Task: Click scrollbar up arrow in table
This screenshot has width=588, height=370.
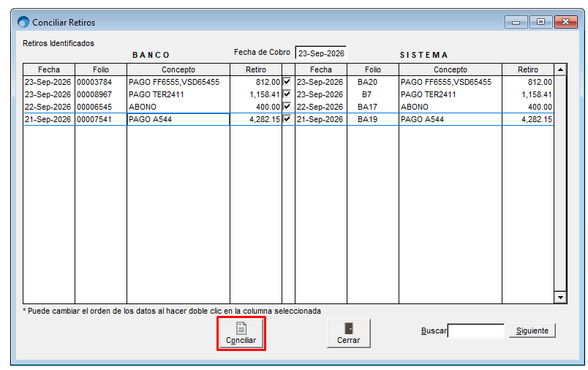Action: point(560,69)
